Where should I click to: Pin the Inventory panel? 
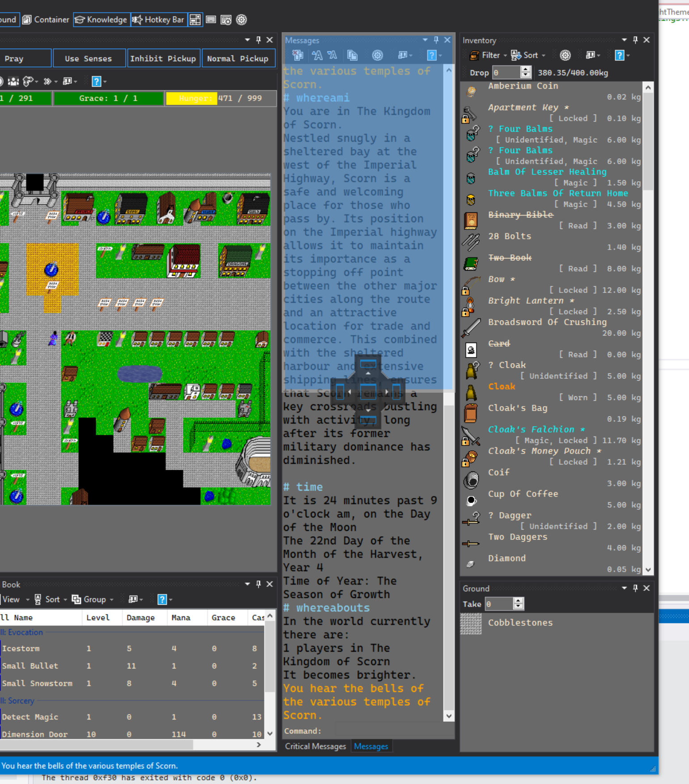point(635,40)
